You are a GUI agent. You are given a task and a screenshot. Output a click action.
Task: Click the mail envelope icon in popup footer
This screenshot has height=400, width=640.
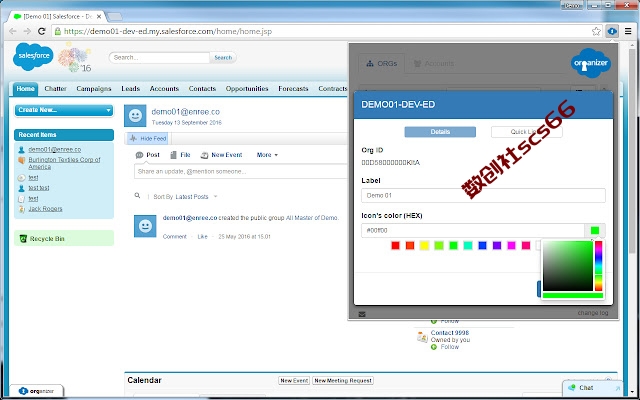coord(362,314)
